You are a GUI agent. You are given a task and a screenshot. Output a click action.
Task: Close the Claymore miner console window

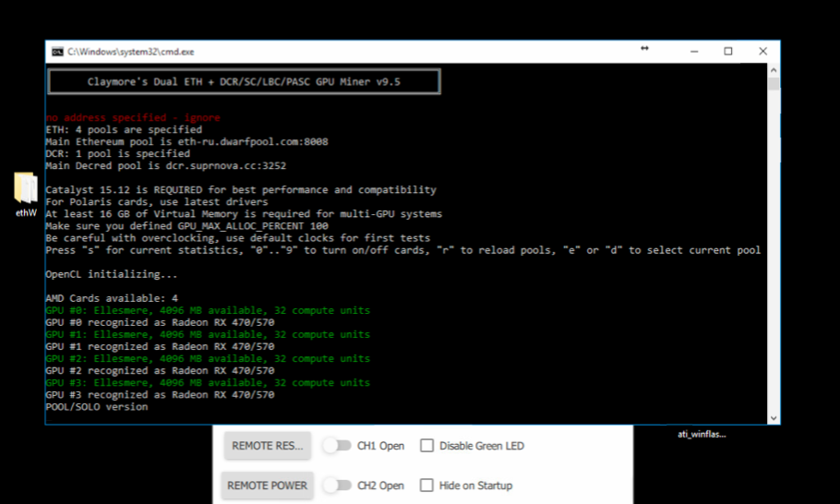click(762, 52)
